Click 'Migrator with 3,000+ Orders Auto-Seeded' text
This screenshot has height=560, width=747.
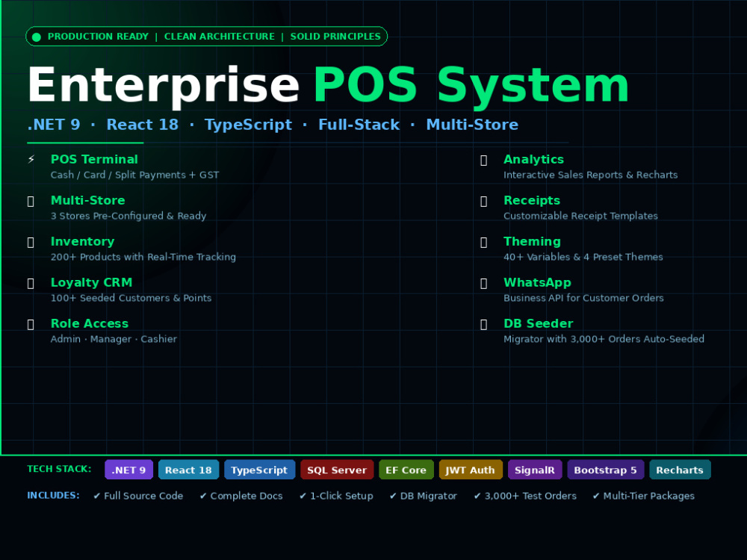(x=604, y=338)
